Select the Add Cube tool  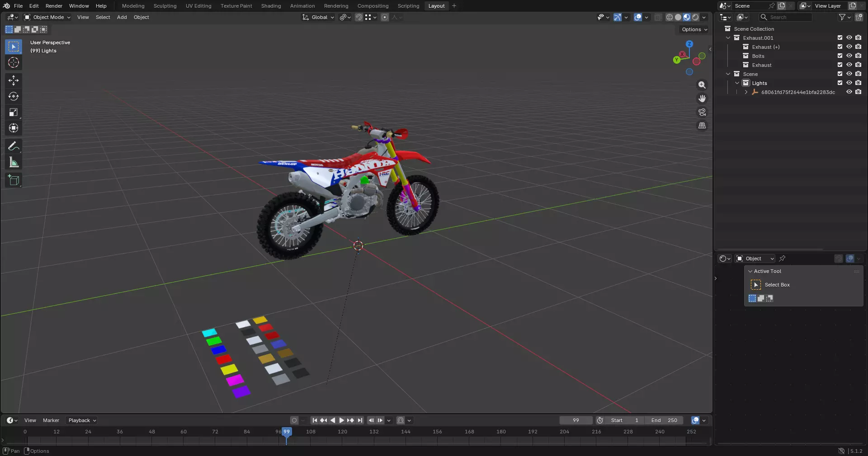pyautogui.click(x=14, y=180)
